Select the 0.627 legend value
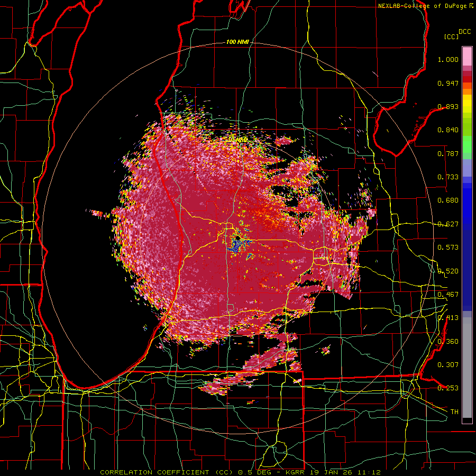The image size is (476, 476). 448,224
